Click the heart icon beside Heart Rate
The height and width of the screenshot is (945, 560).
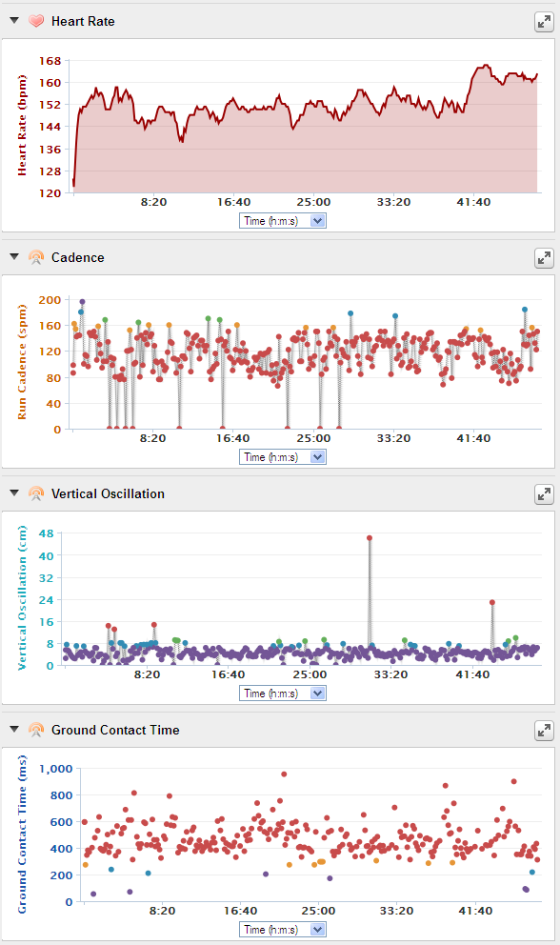tap(36, 21)
